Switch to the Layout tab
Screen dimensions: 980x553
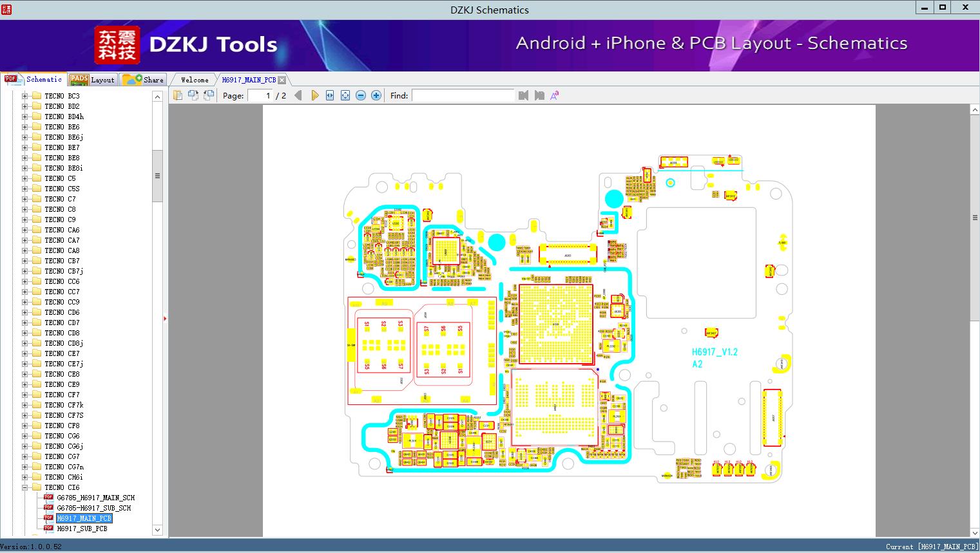point(92,80)
